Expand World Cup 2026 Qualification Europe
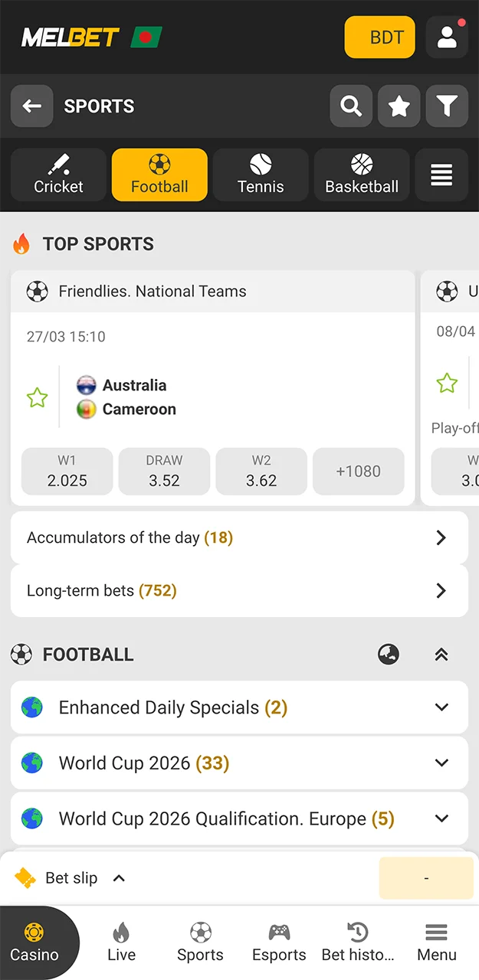The width and height of the screenshot is (479, 980). pyautogui.click(x=441, y=818)
